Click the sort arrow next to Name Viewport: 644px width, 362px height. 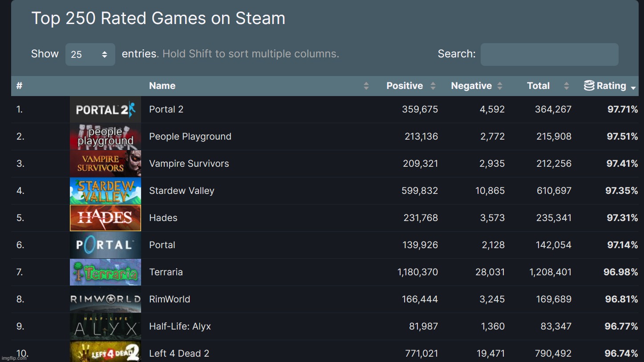(366, 85)
